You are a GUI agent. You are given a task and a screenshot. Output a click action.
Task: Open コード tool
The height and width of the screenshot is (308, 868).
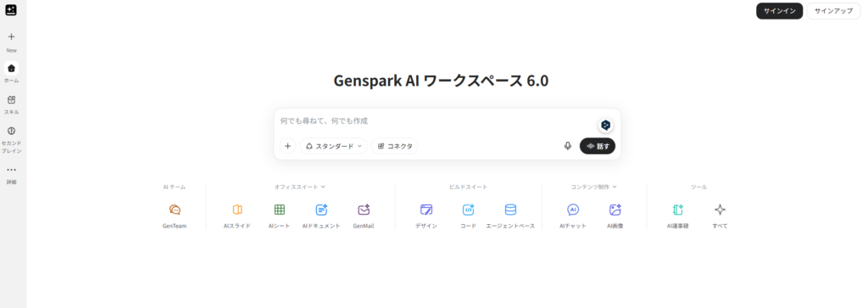click(468, 216)
